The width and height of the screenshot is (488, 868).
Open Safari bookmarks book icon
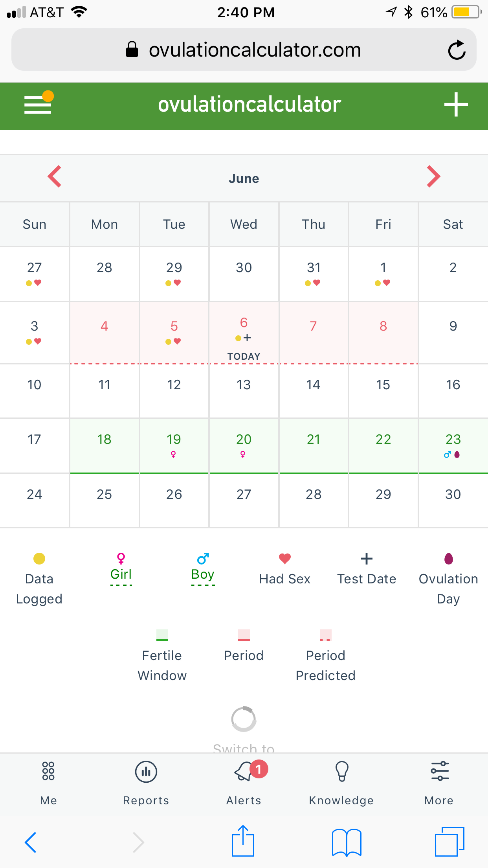click(347, 842)
